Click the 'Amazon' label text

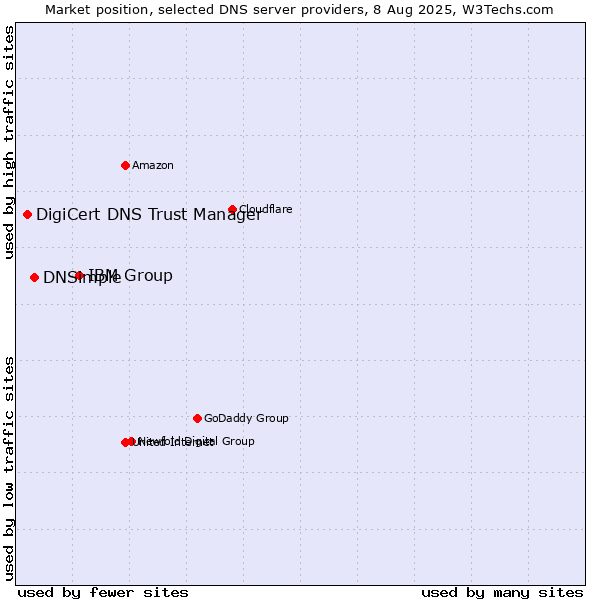153,165
